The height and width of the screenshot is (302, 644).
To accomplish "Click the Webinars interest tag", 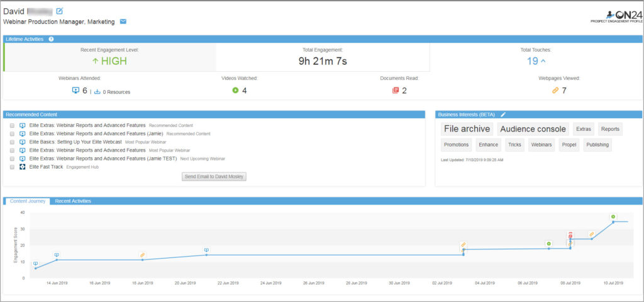I will (x=541, y=145).
